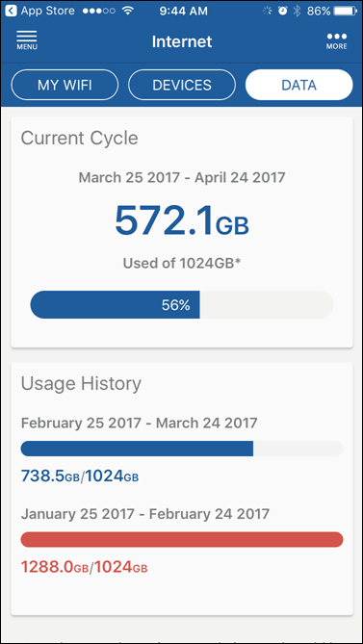Screen dimensions: 363x644
Task: Return to App Store via back arrow
Action: tap(12, 12)
